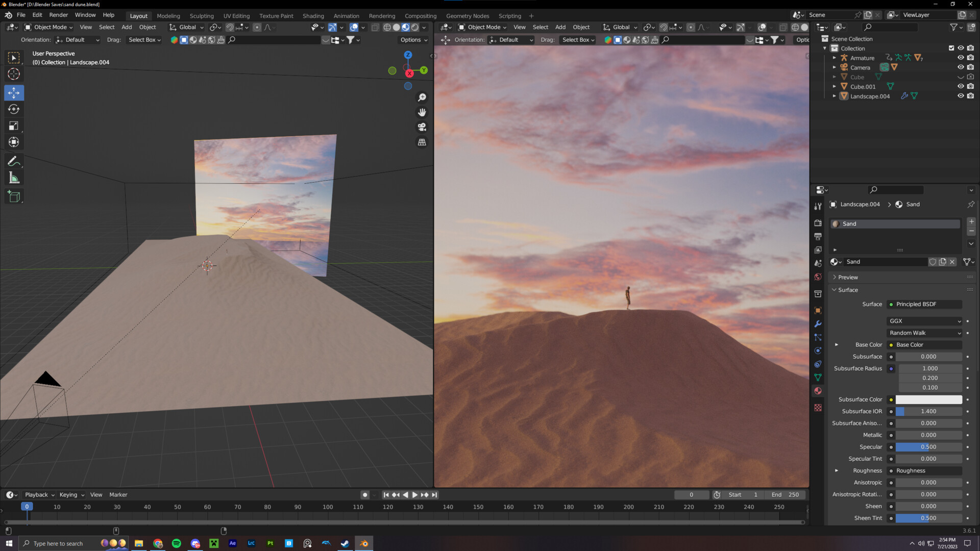This screenshot has width=980, height=551.
Task: Toggle camera view in left viewport
Action: pos(422,127)
